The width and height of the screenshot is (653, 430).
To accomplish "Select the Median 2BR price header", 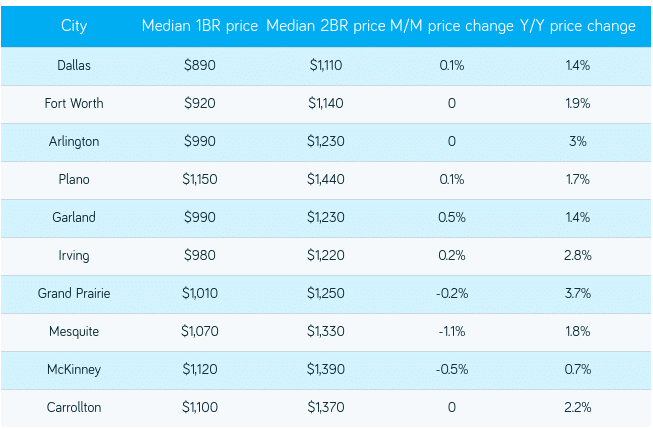I will point(325,26).
